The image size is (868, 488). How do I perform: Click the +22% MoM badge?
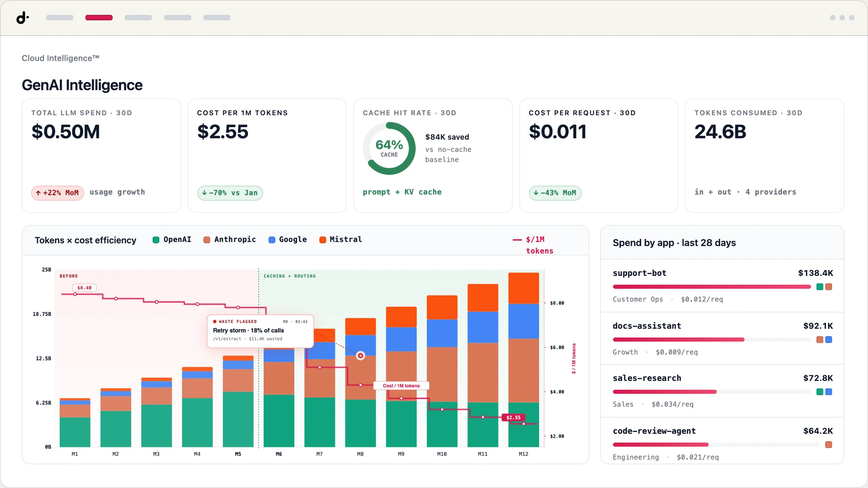click(58, 193)
